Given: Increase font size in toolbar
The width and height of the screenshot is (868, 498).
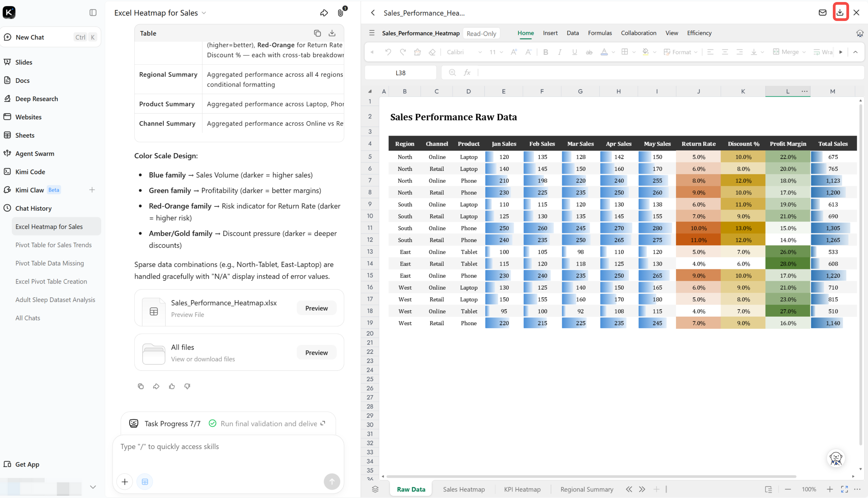Looking at the screenshot, I should tap(514, 52).
